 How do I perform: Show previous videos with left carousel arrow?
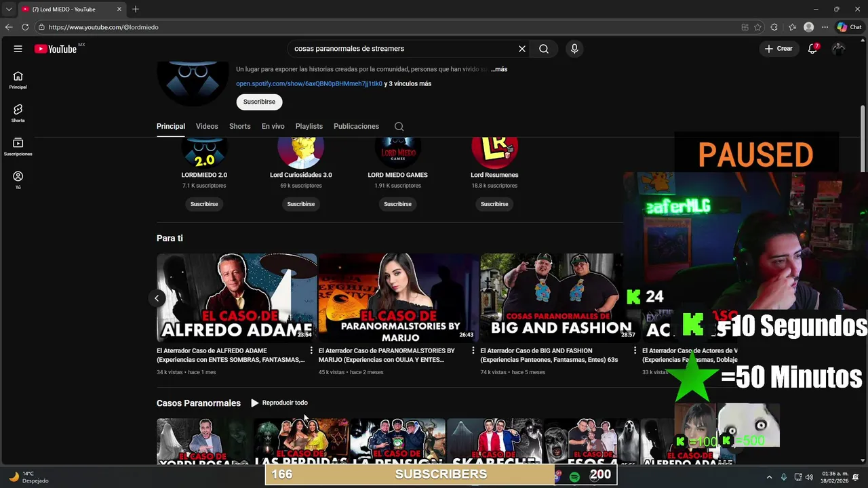point(157,298)
